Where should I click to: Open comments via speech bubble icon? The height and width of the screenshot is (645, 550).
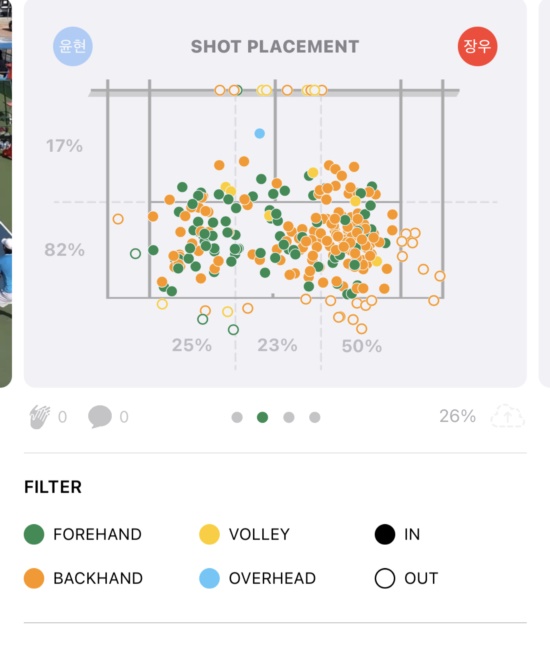coord(100,417)
